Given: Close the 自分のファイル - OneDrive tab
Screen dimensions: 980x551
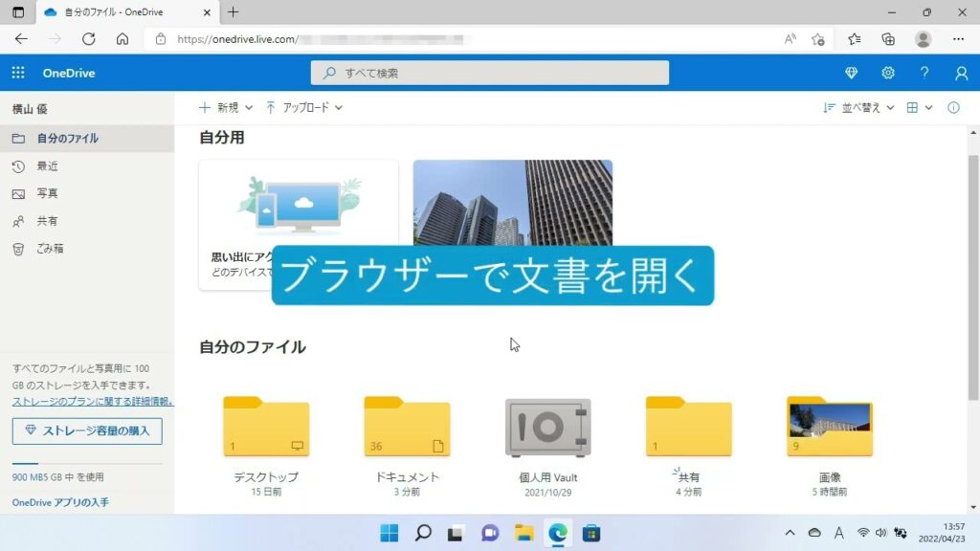Looking at the screenshot, I should pyautogui.click(x=207, y=11).
